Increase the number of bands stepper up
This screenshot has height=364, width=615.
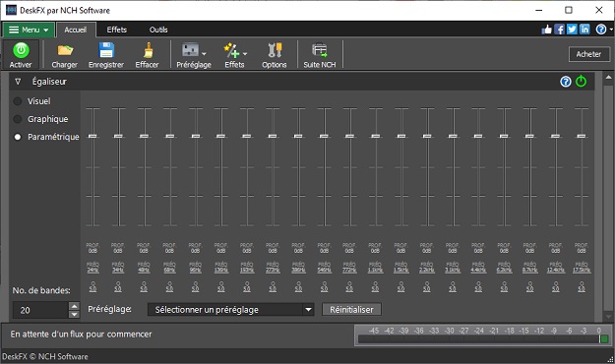click(74, 306)
